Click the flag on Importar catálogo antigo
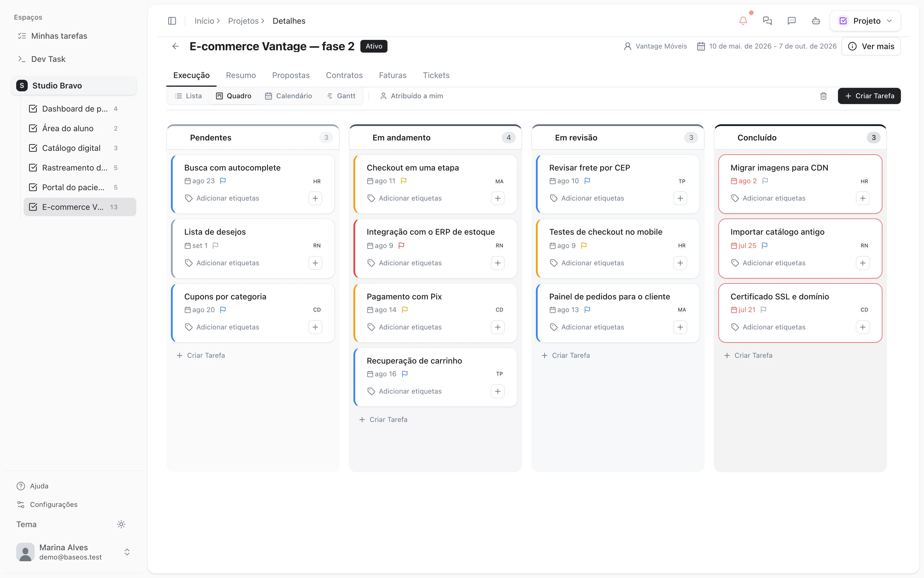924x578 pixels. pyautogui.click(x=764, y=245)
